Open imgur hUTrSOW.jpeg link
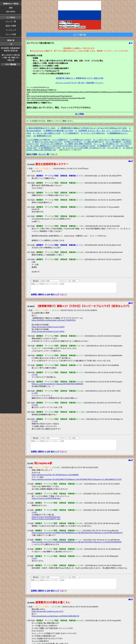 (x=46, y=498)
